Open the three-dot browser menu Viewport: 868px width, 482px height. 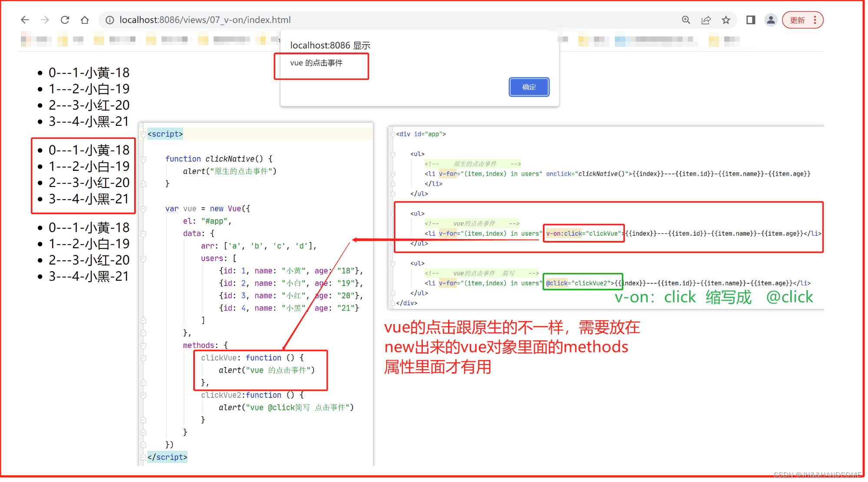[815, 20]
